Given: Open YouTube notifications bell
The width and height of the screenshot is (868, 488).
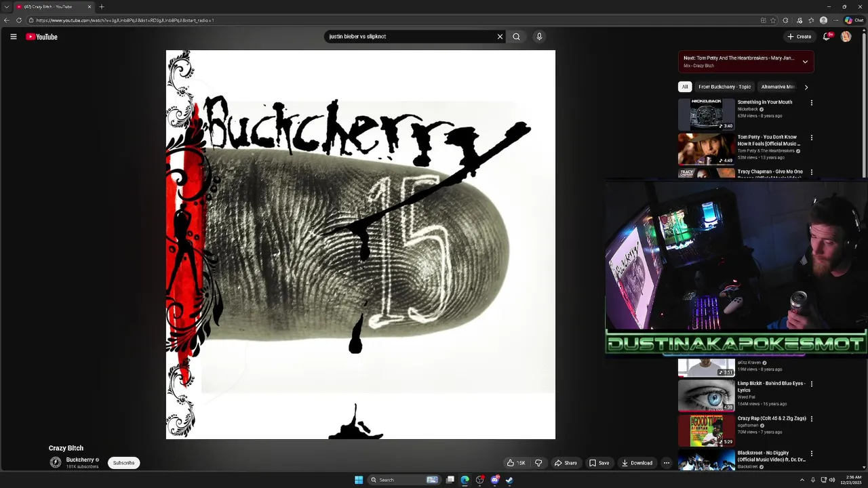Looking at the screenshot, I should (x=826, y=37).
